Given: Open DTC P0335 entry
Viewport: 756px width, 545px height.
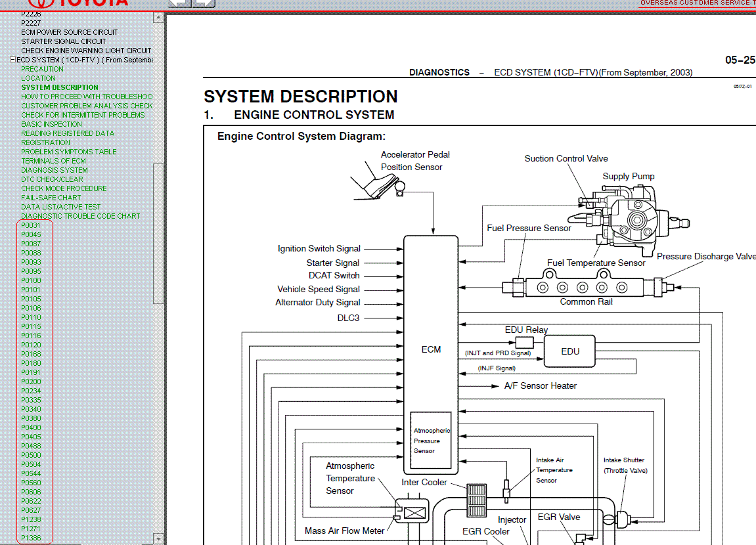Looking at the screenshot, I should [31, 400].
